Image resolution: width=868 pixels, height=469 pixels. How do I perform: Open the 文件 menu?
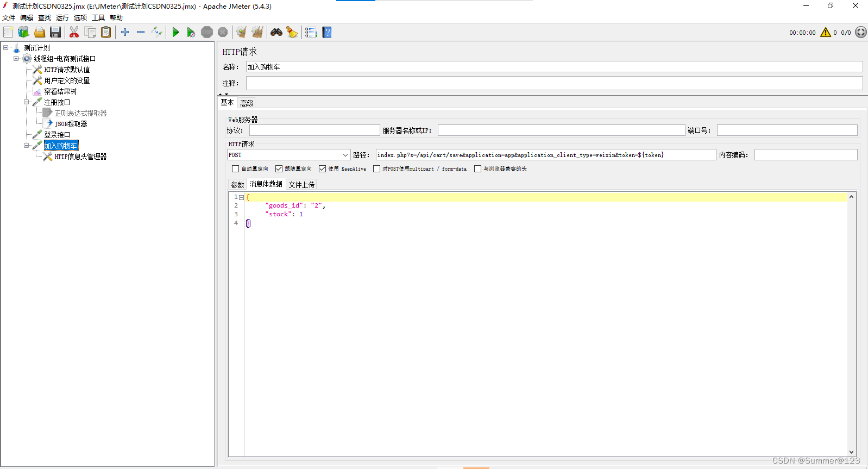click(9, 18)
